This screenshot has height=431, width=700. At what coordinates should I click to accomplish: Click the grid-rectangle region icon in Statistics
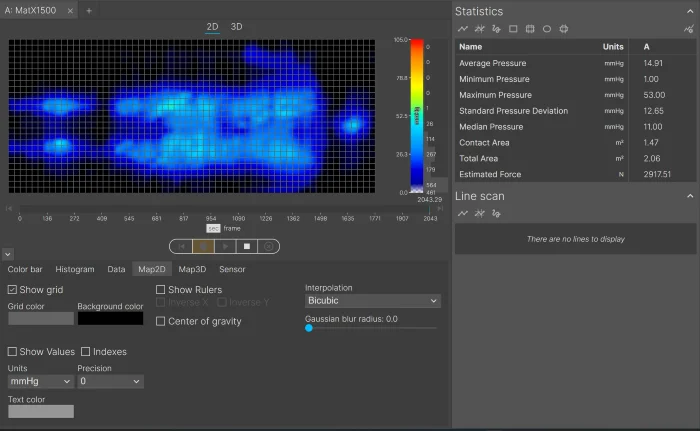pyautogui.click(x=530, y=29)
